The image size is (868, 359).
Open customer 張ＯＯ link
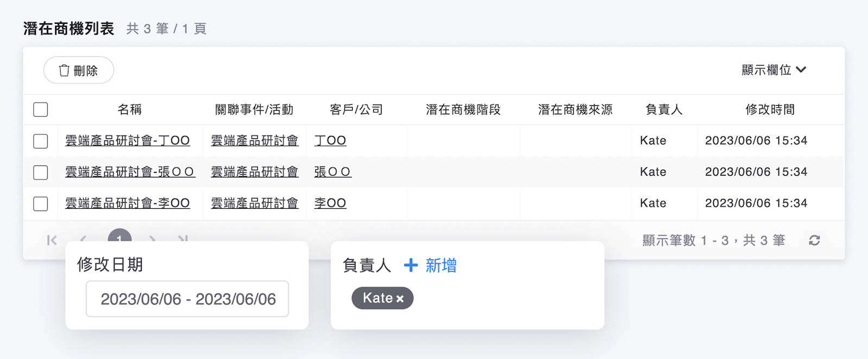332,172
